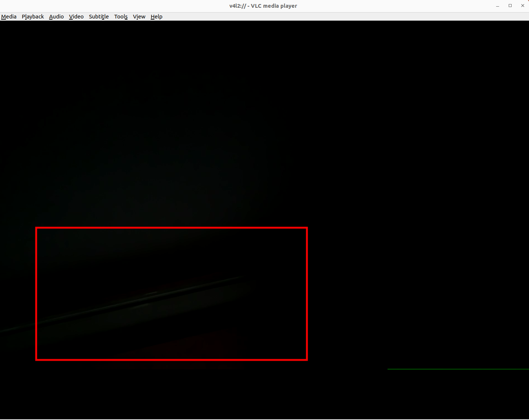Click the center of the red rectangle
Viewport: 529px width, 420px height.
[x=171, y=294]
